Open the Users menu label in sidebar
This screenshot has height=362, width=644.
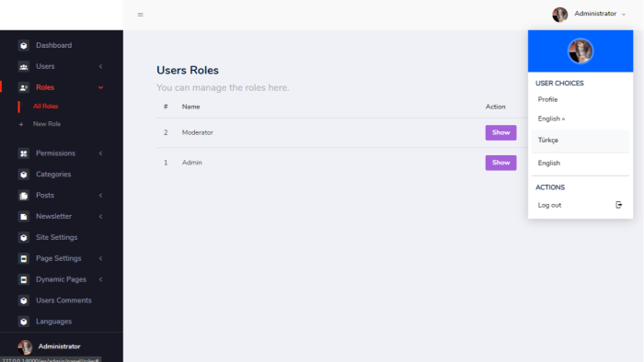[45, 66]
